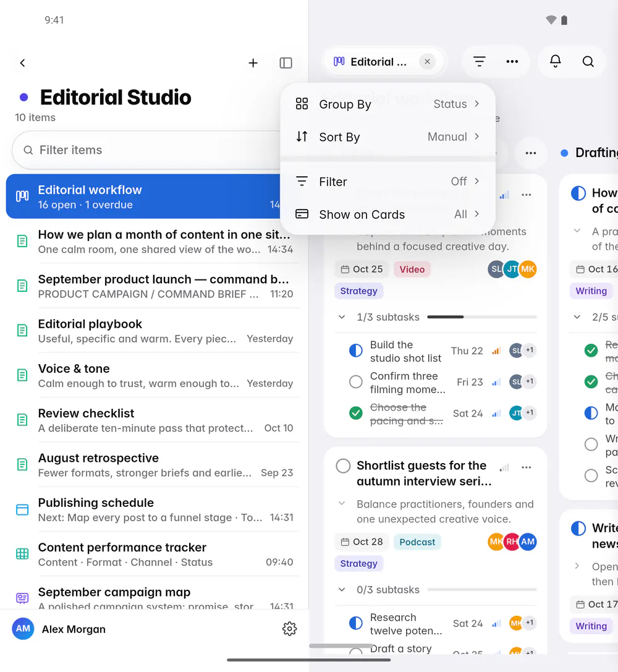Click Publishing schedule calendar icon
618x672 pixels.
click(22, 509)
